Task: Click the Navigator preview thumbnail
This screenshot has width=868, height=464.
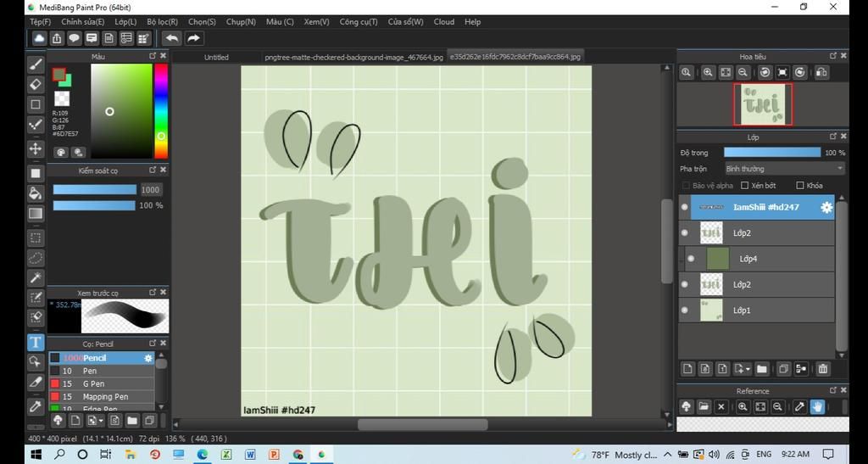Action: (763, 104)
